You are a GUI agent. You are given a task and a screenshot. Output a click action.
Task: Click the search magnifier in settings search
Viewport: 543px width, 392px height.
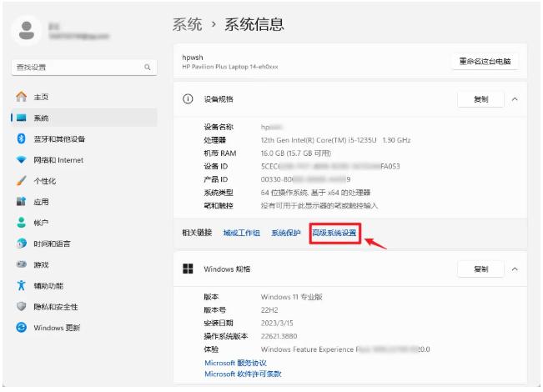[x=148, y=67]
